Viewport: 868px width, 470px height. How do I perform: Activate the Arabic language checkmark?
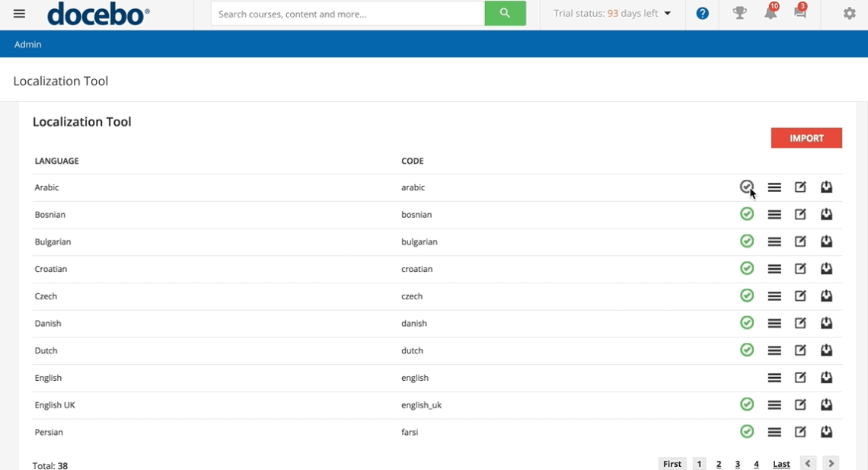point(747,187)
